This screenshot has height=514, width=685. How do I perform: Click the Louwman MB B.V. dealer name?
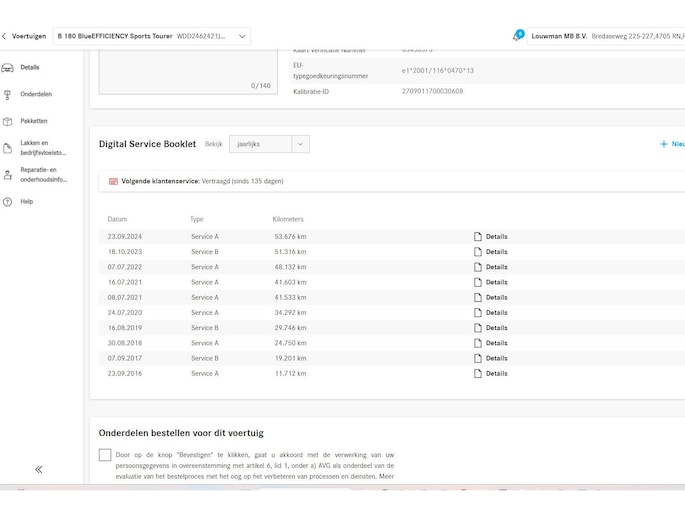coord(558,36)
